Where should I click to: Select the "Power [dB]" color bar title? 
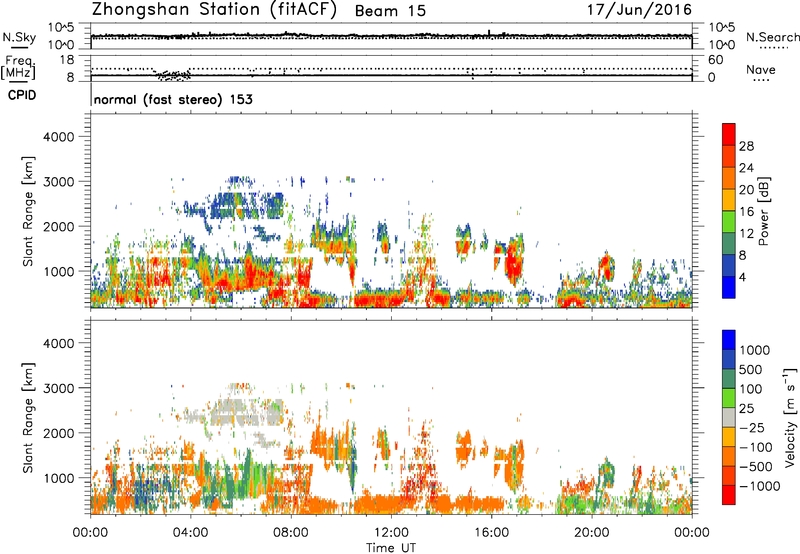[763, 211]
